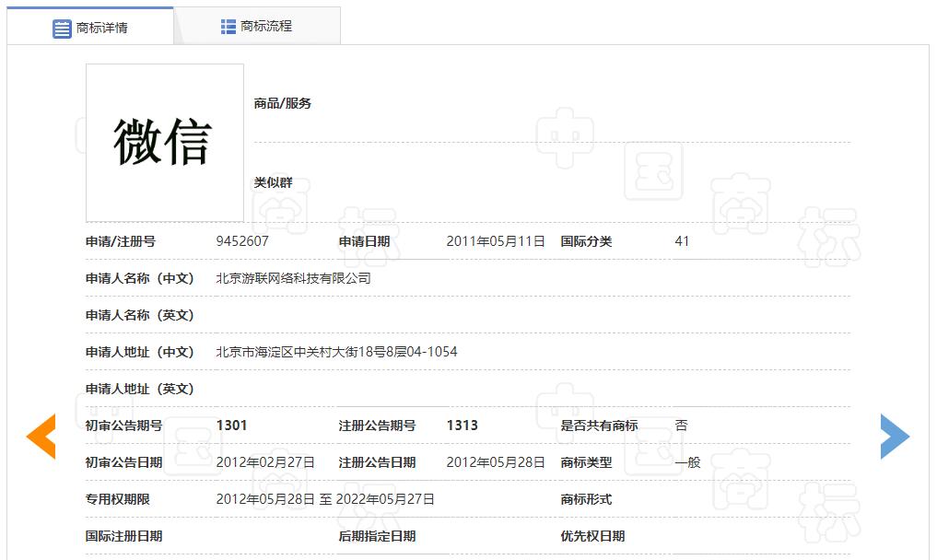Click the 是否共有商标 value 否
The image size is (937, 560).
681,426
